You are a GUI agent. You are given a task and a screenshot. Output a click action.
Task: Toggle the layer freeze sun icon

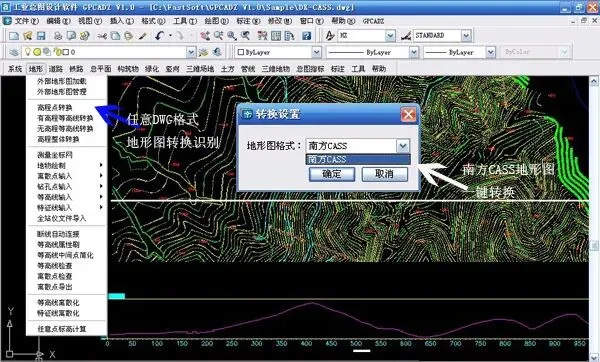(x=37, y=52)
